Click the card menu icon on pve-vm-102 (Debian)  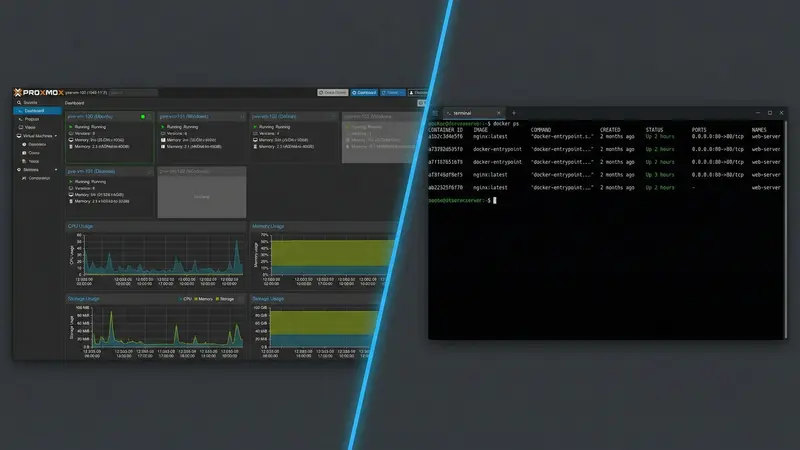coord(334,117)
